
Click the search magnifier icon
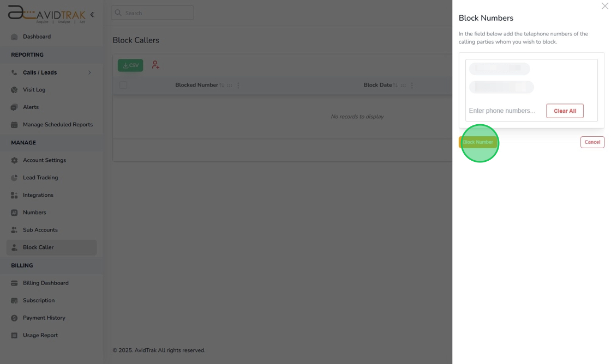coord(118,13)
